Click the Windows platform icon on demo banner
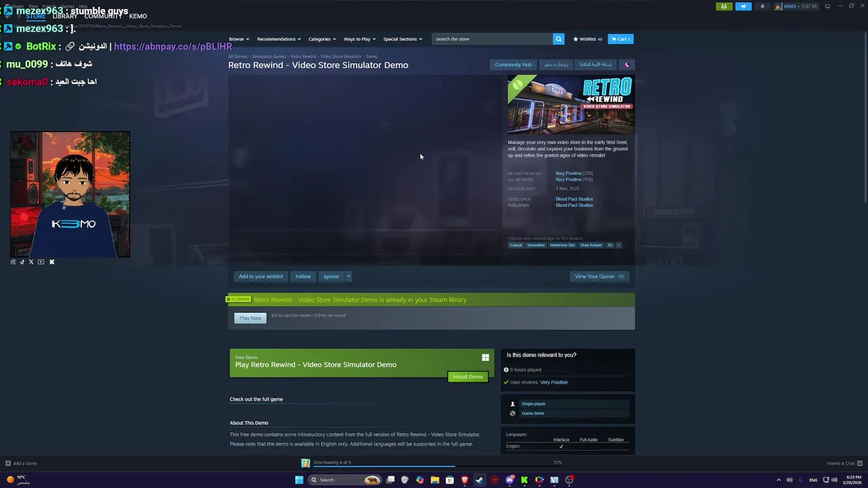This screenshot has width=868, height=488. 486,357
